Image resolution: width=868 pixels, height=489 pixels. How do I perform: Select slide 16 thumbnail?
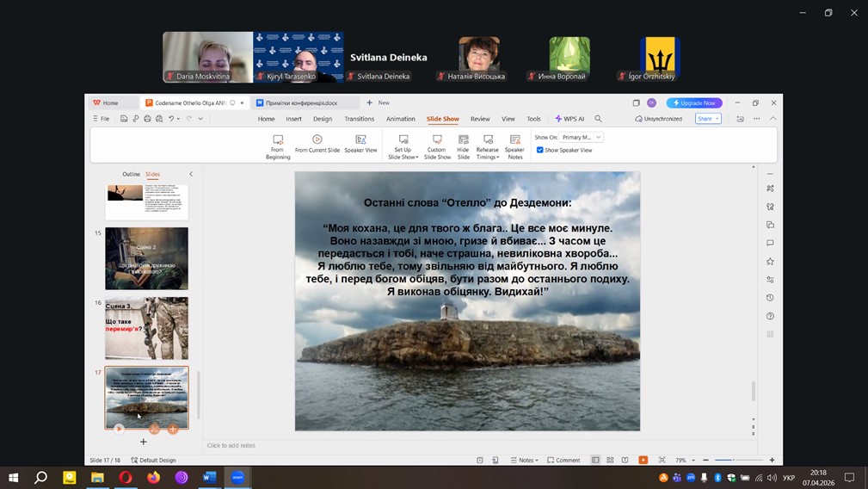pos(146,329)
